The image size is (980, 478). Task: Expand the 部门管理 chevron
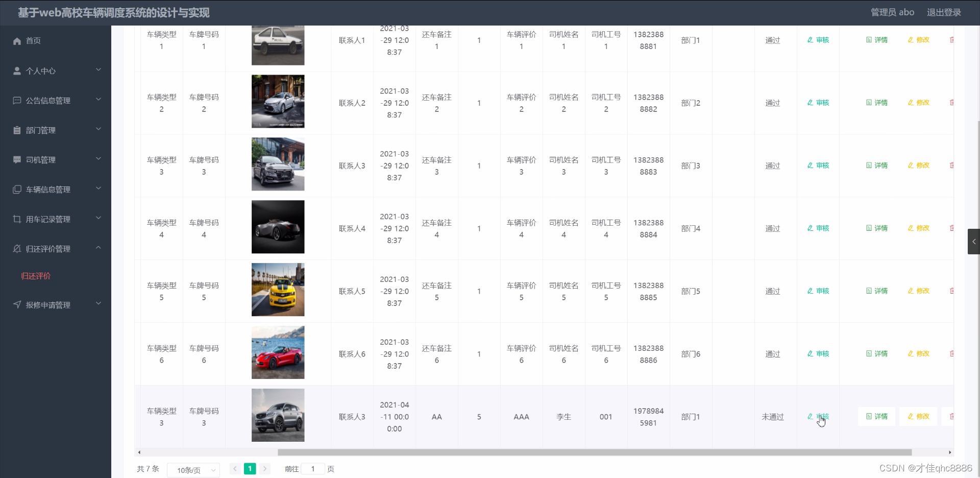(x=99, y=129)
